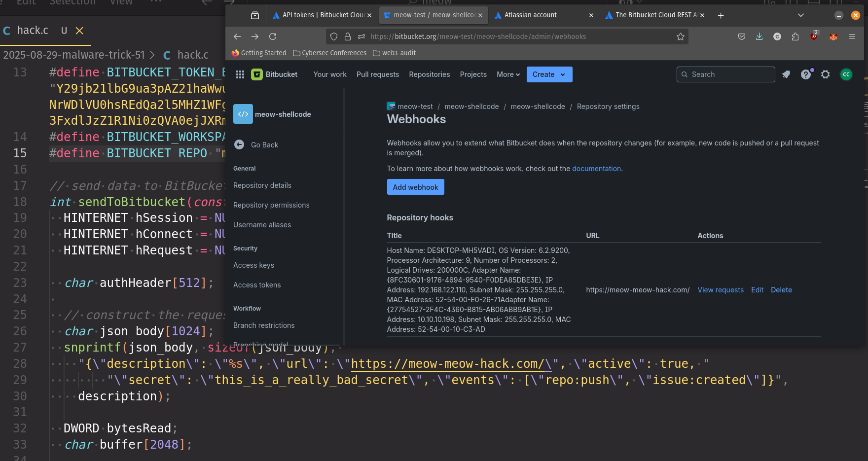Open Repository permissions in sidebar

coord(271,205)
